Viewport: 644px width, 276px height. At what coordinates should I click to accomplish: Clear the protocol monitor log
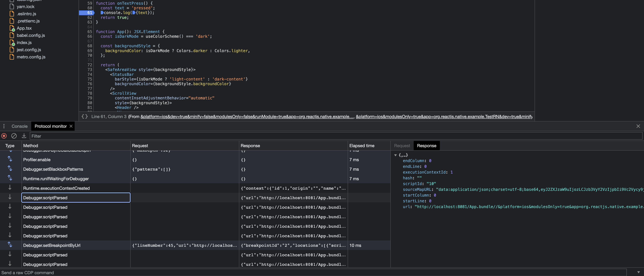click(x=14, y=136)
